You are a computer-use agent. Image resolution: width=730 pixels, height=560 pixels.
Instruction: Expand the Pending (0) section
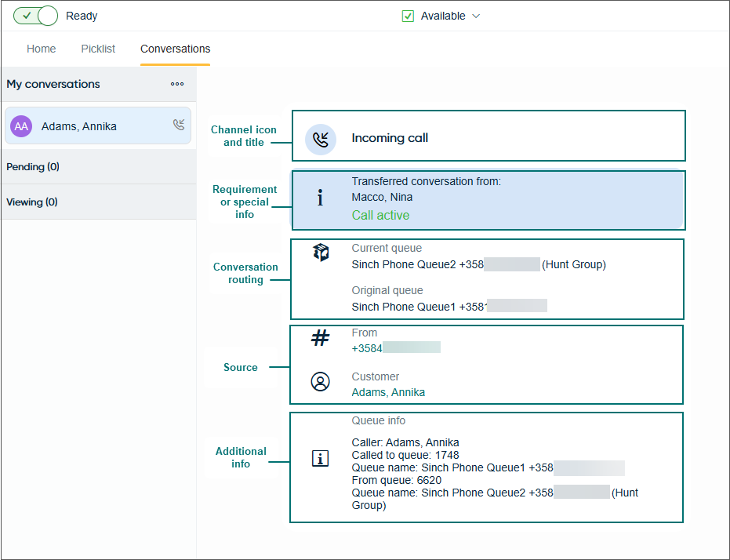(x=99, y=166)
